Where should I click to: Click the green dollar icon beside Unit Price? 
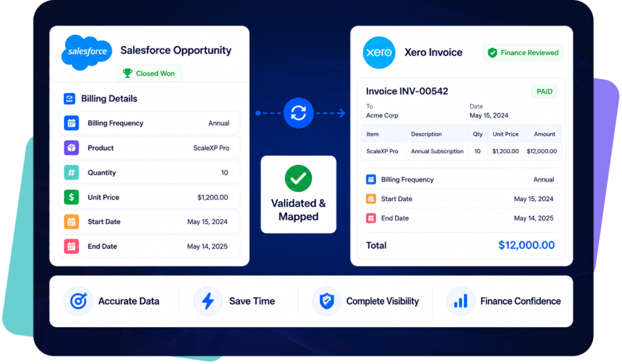tap(72, 197)
